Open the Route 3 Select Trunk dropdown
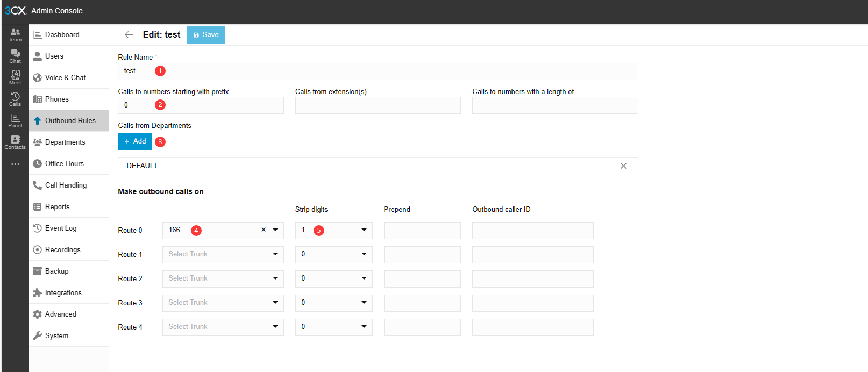The width and height of the screenshot is (868, 372). (223, 303)
